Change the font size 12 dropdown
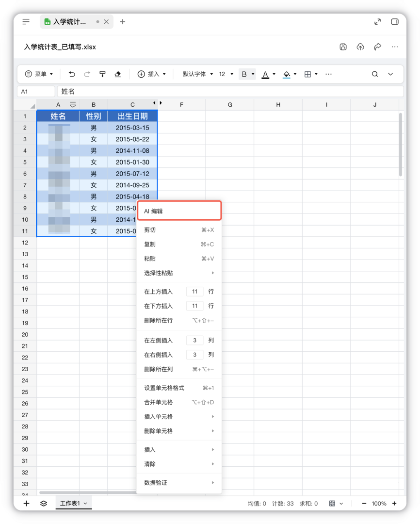The width and height of the screenshot is (420, 524). click(226, 74)
